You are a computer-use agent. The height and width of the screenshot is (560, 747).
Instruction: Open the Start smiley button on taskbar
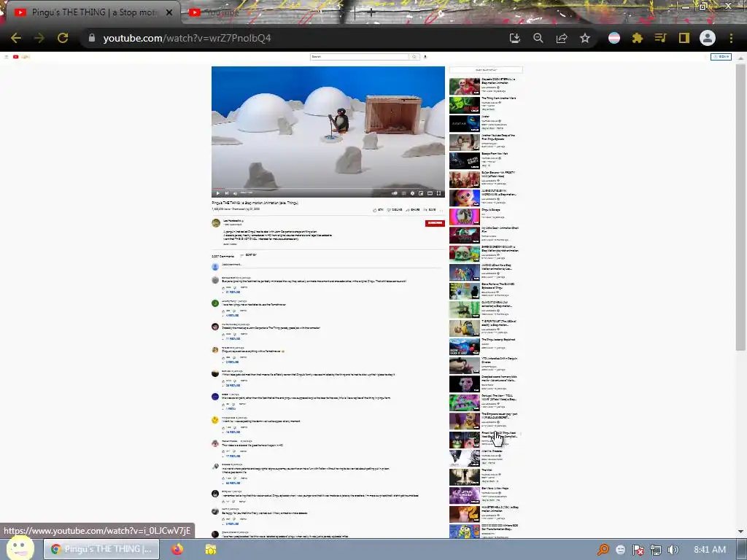[x=20, y=548]
